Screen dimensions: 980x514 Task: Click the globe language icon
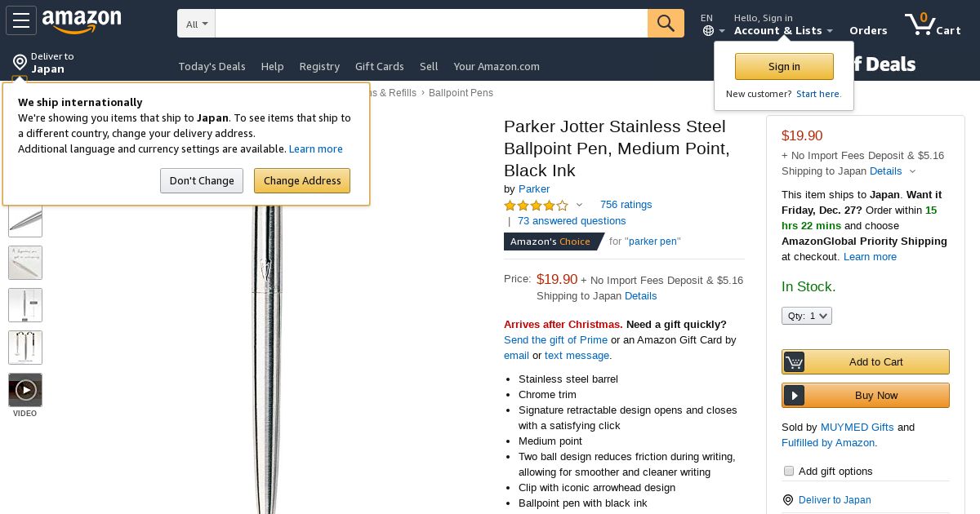(708, 31)
